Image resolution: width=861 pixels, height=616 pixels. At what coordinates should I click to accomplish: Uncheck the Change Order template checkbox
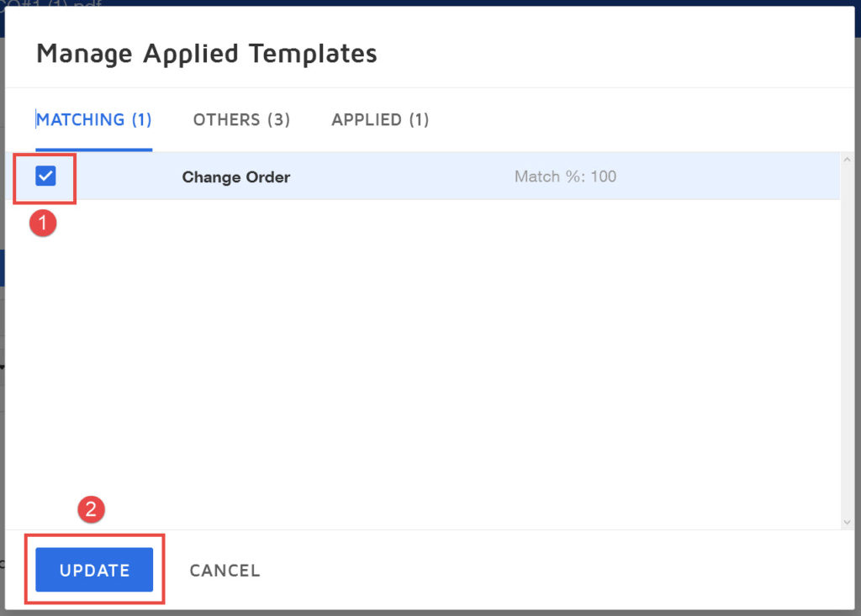[45, 176]
